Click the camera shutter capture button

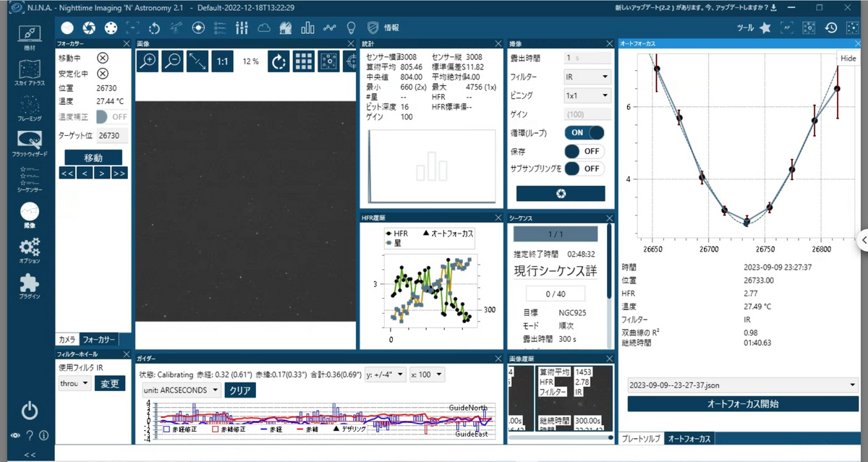[x=561, y=194]
